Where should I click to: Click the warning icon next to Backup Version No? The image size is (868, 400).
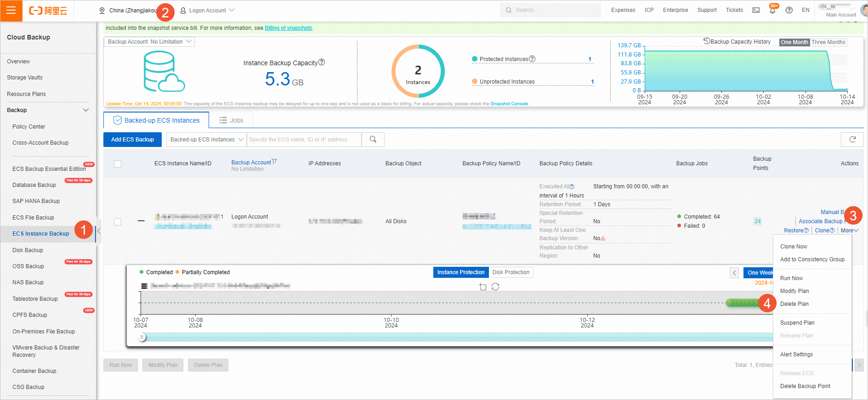[603, 238]
